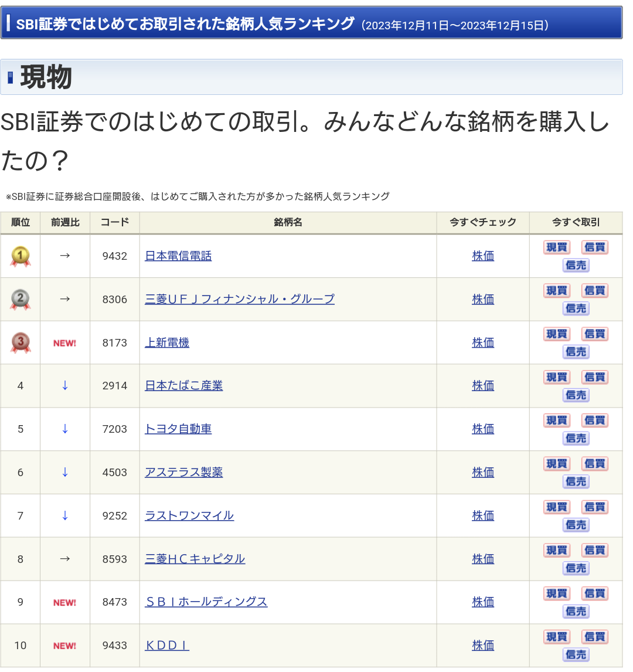Click the 前週比 column header
The height and width of the screenshot is (672, 633).
click(x=65, y=222)
